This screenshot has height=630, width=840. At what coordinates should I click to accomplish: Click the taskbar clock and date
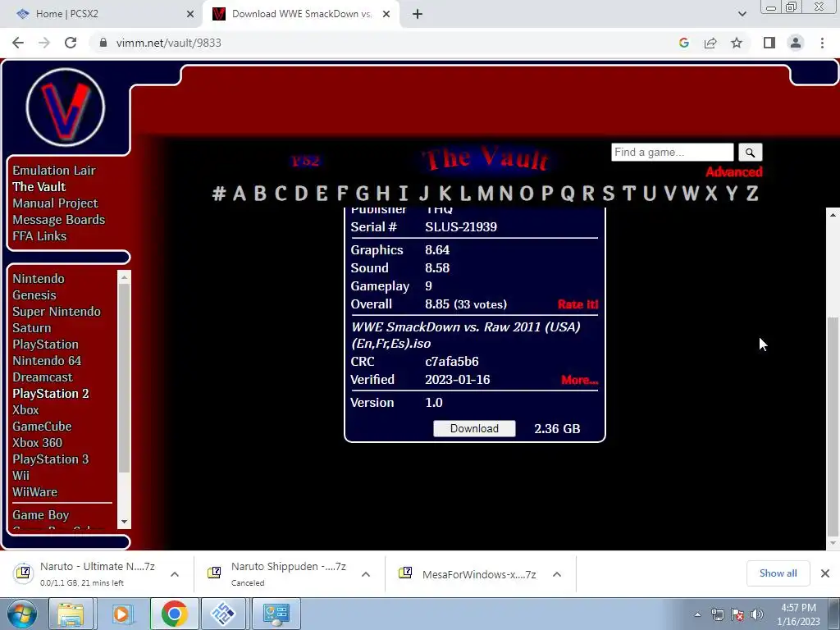[799, 614]
